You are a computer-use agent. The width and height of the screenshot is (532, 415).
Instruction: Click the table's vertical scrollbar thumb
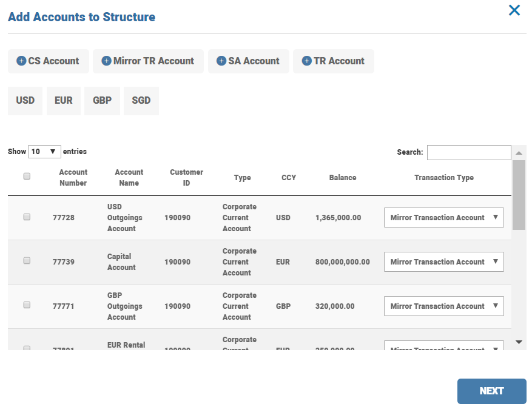click(519, 194)
